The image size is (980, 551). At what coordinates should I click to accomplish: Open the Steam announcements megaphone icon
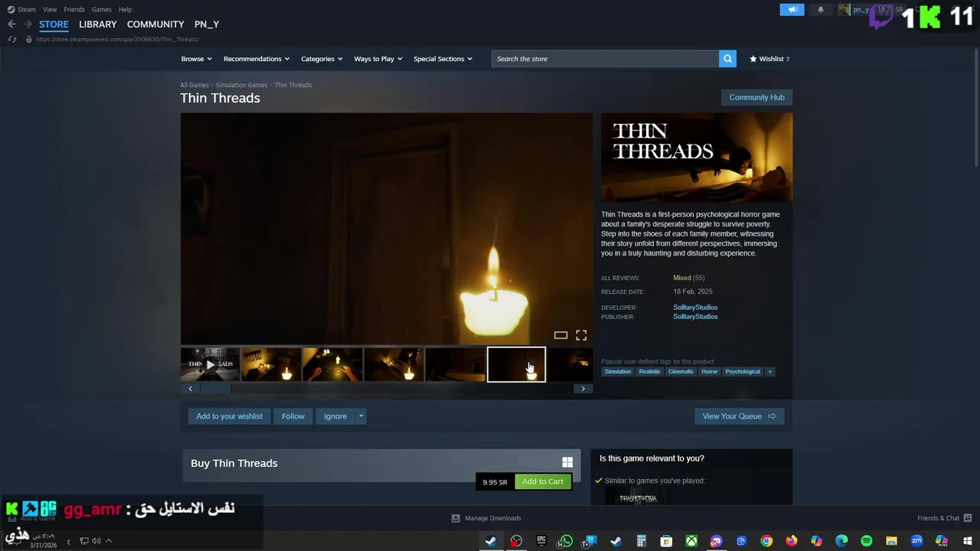pos(792,9)
